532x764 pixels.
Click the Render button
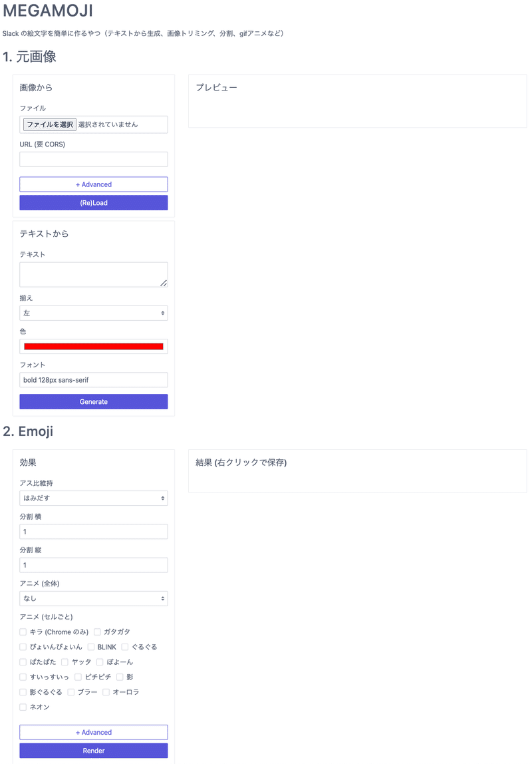point(94,751)
